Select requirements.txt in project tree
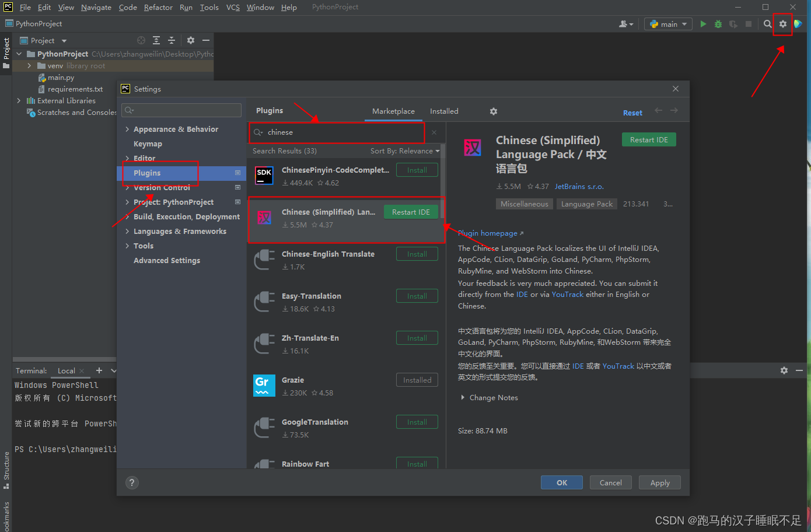811x532 pixels. tap(75, 89)
